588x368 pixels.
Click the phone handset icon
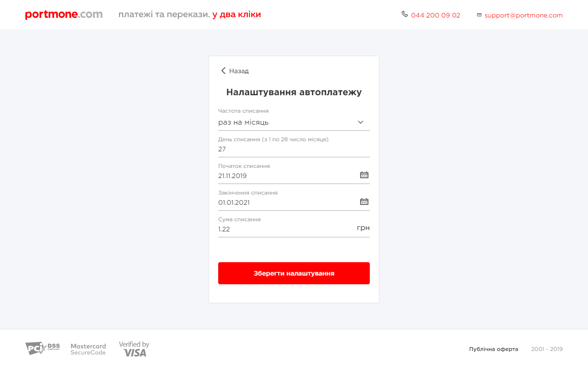404,14
